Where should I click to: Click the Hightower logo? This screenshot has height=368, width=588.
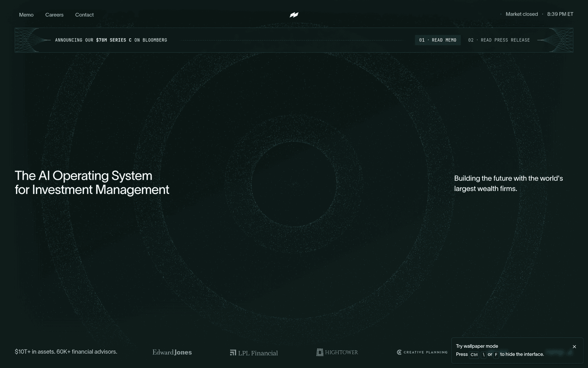[337, 352]
